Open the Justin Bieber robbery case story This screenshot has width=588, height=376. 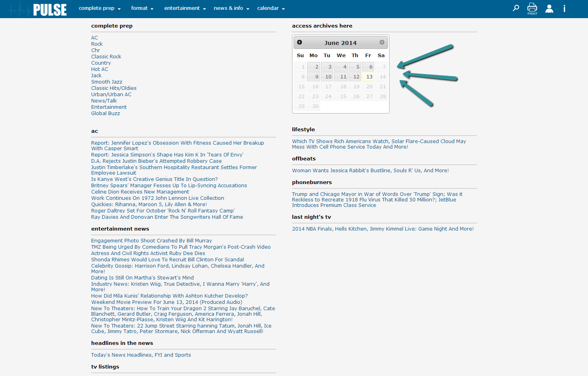click(x=156, y=161)
